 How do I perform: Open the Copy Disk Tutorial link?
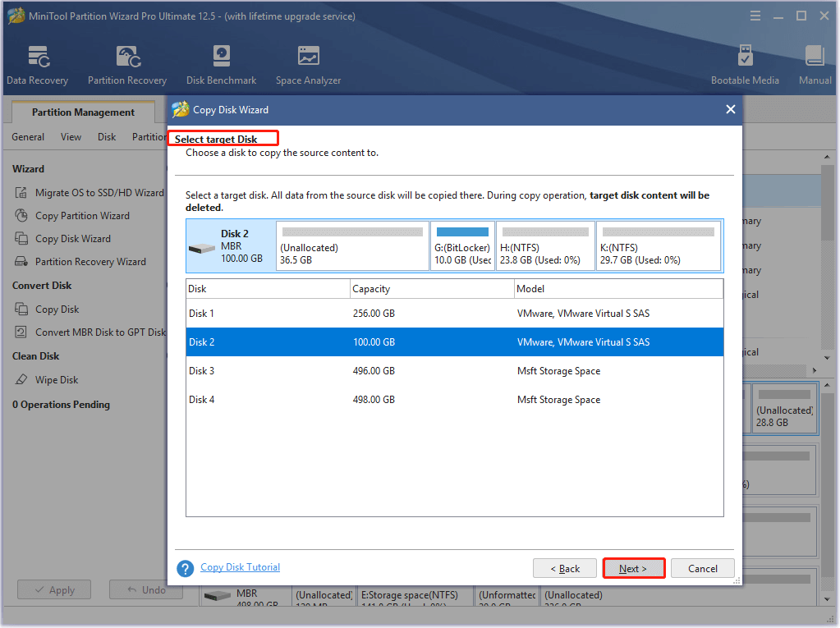tap(240, 567)
